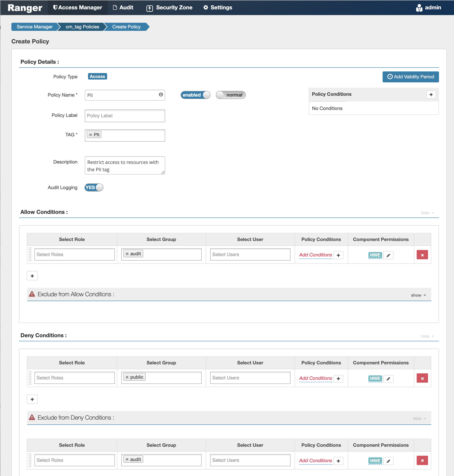Click Add Validity Period button
This screenshot has height=476, width=454.
pyautogui.click(x=410, y=77)
